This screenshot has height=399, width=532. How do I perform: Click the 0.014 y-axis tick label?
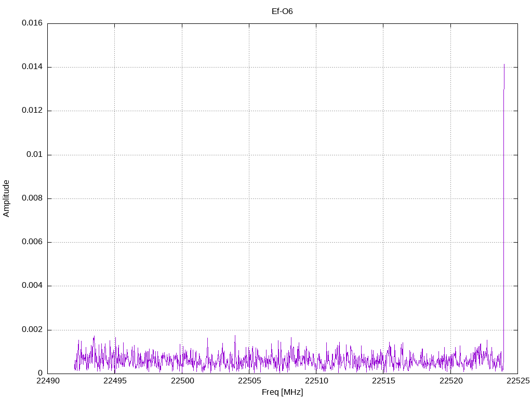pos(32,67)
